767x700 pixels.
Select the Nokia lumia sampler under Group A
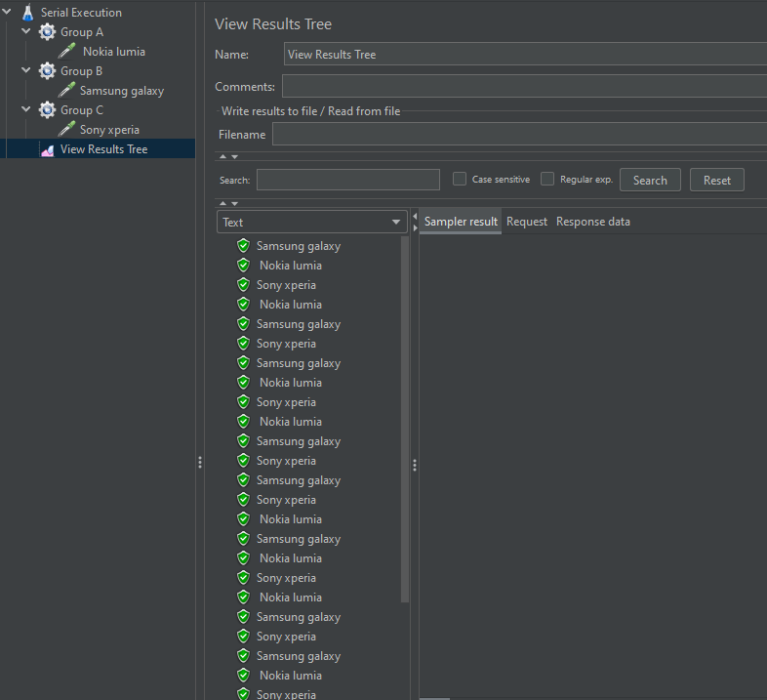(x=114, y=52)
